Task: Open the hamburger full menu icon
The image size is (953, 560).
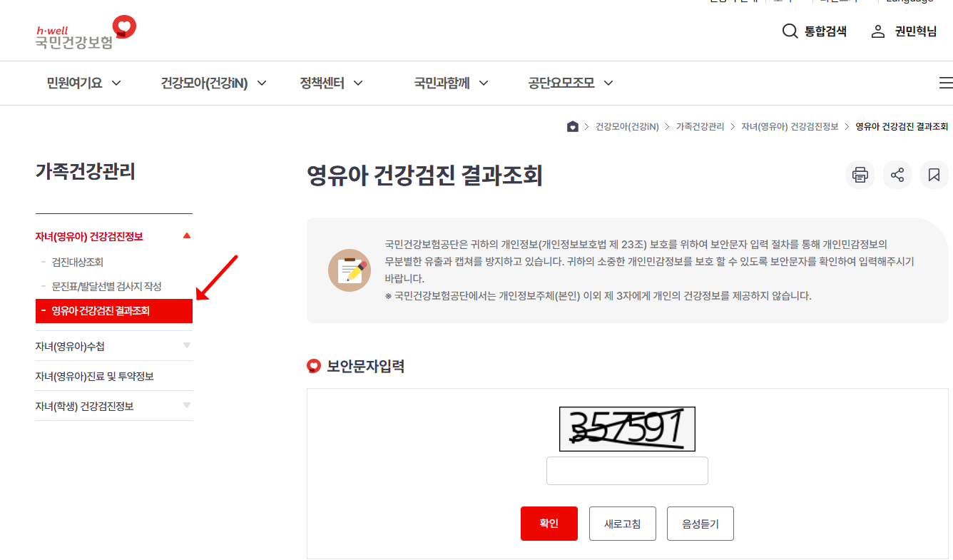Action: (x=946, y=83)
